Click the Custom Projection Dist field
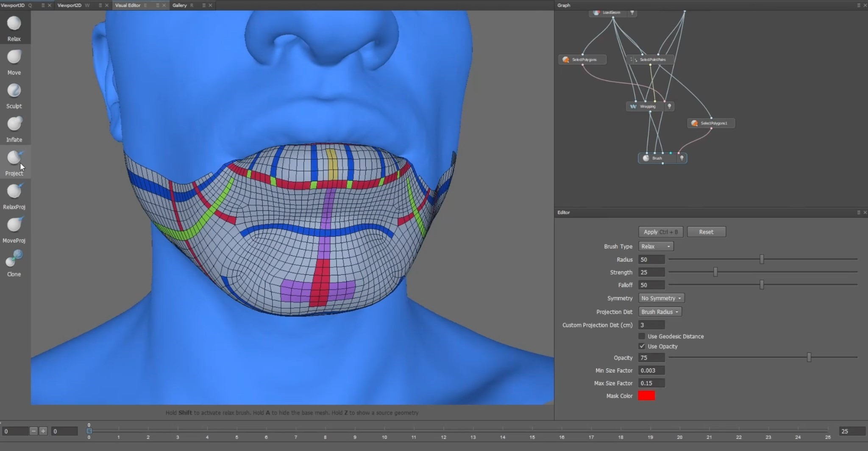 pos(651,325)
